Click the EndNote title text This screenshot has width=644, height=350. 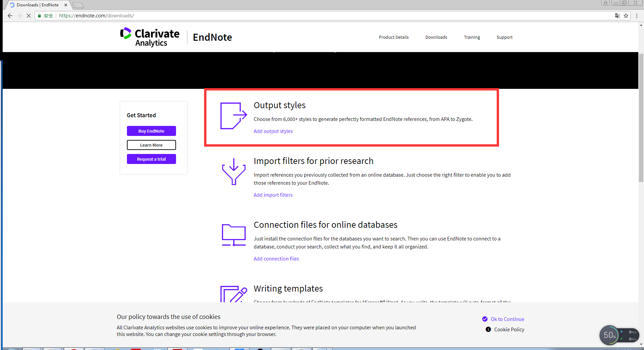pos(212,37)
